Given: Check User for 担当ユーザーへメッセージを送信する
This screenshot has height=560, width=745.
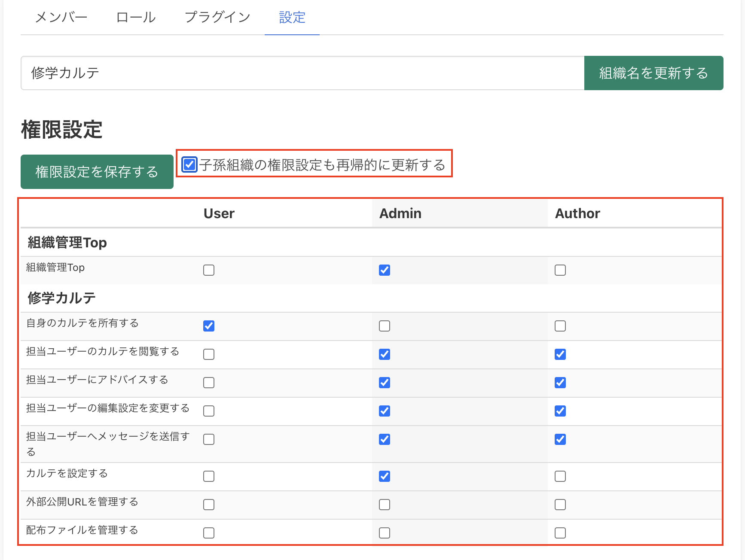Looking at the screenshot, I should click(x=209, y=439).
